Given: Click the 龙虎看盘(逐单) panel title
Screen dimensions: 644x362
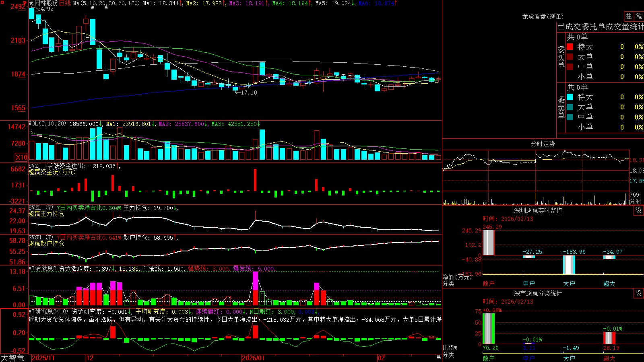Looking at the screenshot, I should pyautogui.click(x=543, y=16).
